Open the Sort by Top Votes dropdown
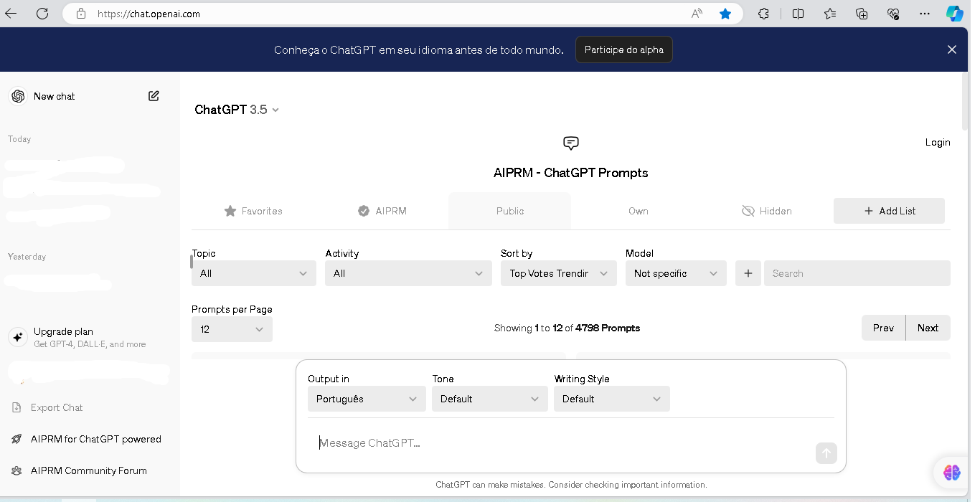The height and width of the screenshot is (502, 980). click(x=559, y=273)
